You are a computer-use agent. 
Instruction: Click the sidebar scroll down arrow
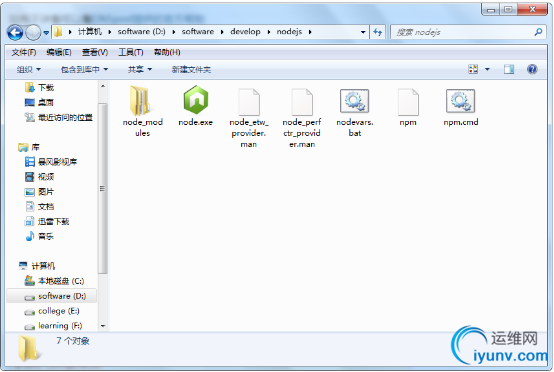point(103,326)
